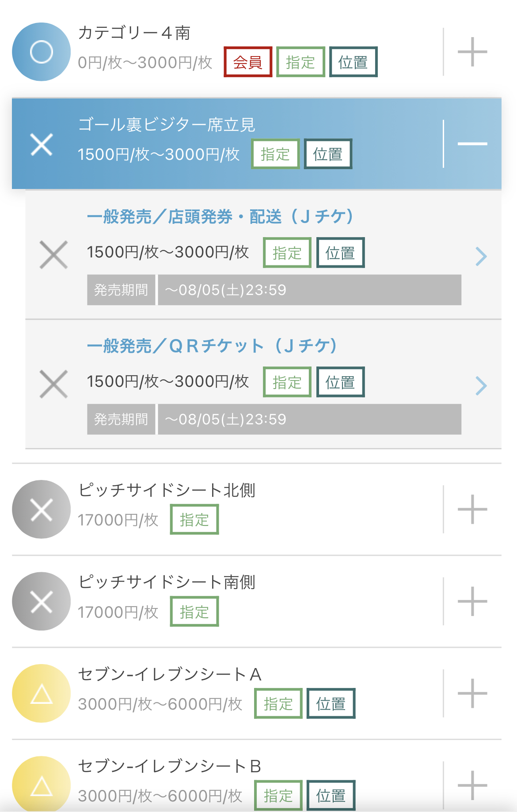517x812 pixels.
Task: Click the red 会員 tag on カテゴリー4南
Action: click(248, 62)
